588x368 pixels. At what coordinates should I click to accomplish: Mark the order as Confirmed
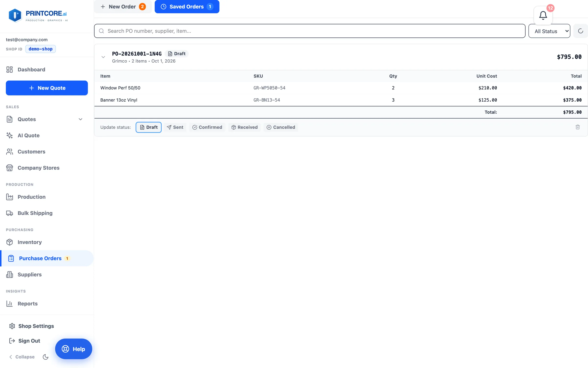pyautogui.click(x=207, y=127)
